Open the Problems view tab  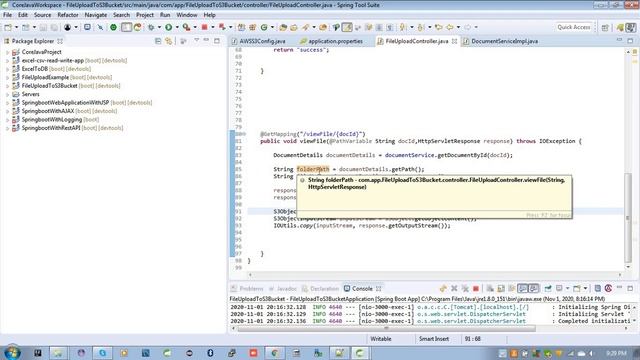(247, 289)
